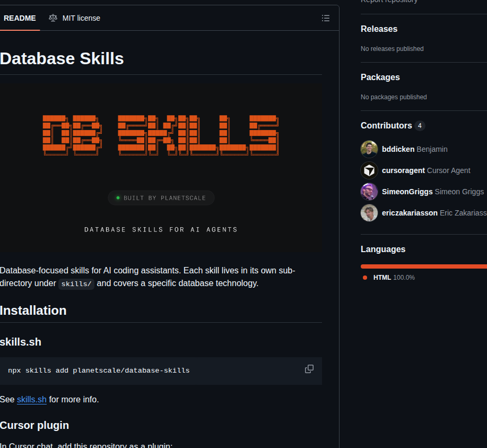
Task: Click the orange HTML language bar
Action: coord(424,266)
